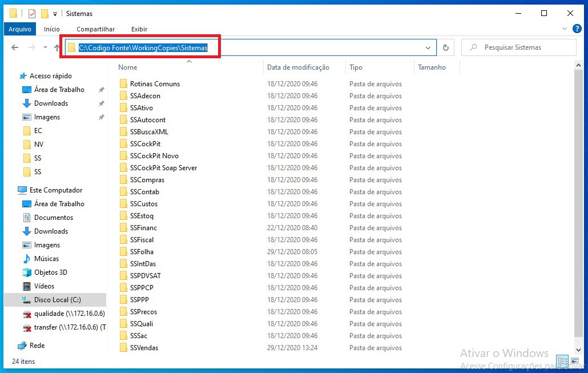Screen dimensions: 588x373
Task: Switch to large thumbnails view icon
Action: tap(574, 362)
